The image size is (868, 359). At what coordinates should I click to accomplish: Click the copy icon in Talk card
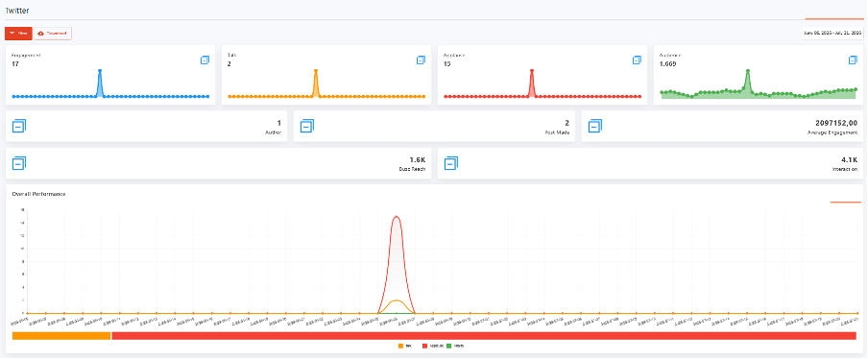[x=422, y=60]
